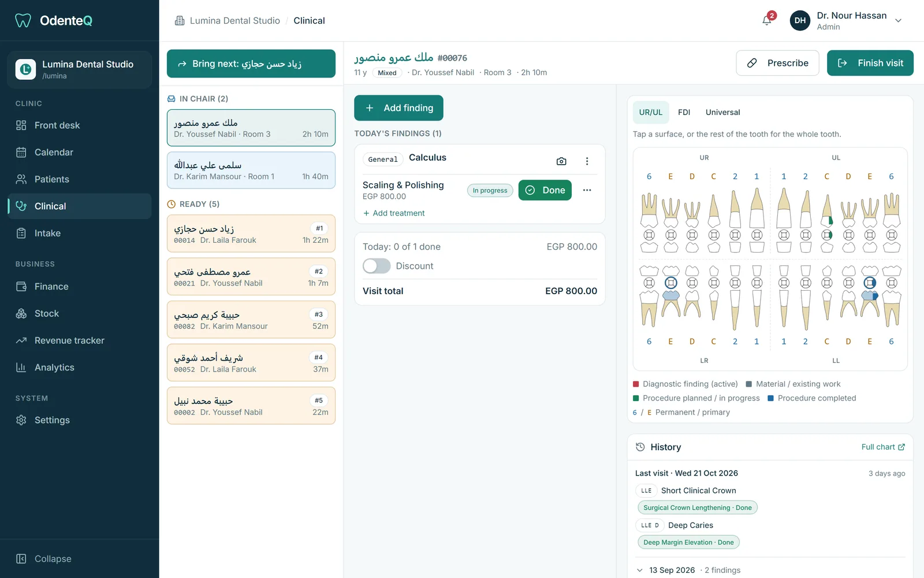
Task: Open Scaling & Polishing more options
Action: coord(587,190)
